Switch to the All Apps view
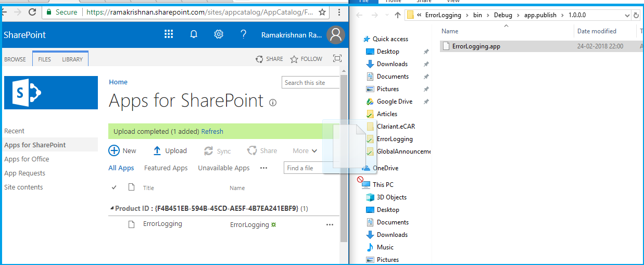This screenshot has height=265, width=644. click(x=121, y=168)
